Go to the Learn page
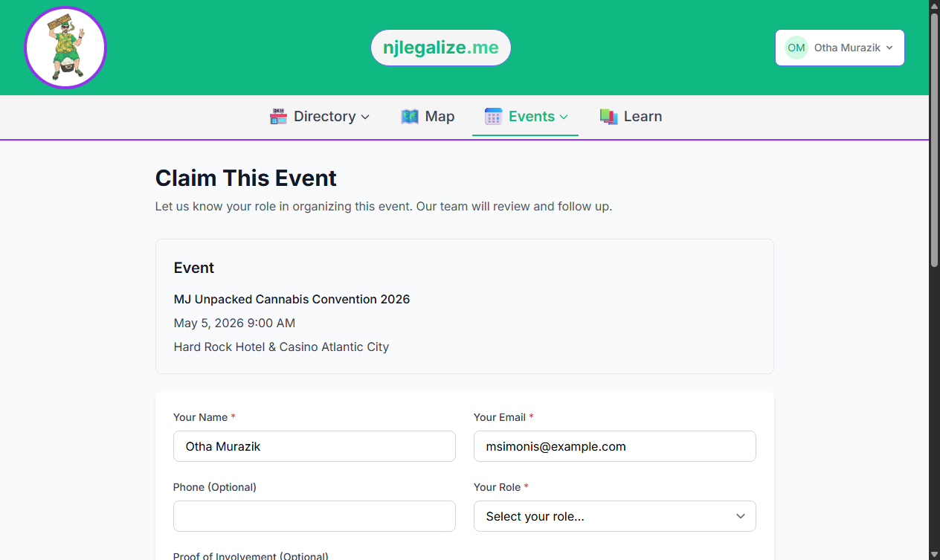This screenshot has width=940, height=560. coord(631,117)
